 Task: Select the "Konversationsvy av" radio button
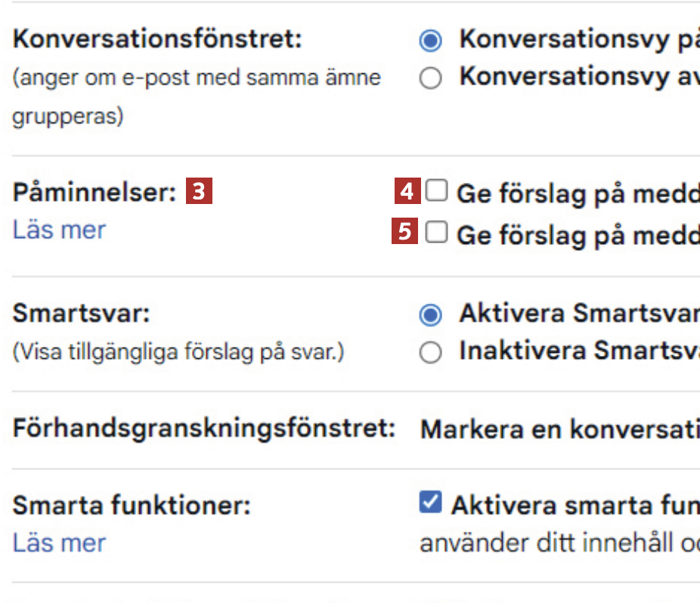[x=430, y=79]
